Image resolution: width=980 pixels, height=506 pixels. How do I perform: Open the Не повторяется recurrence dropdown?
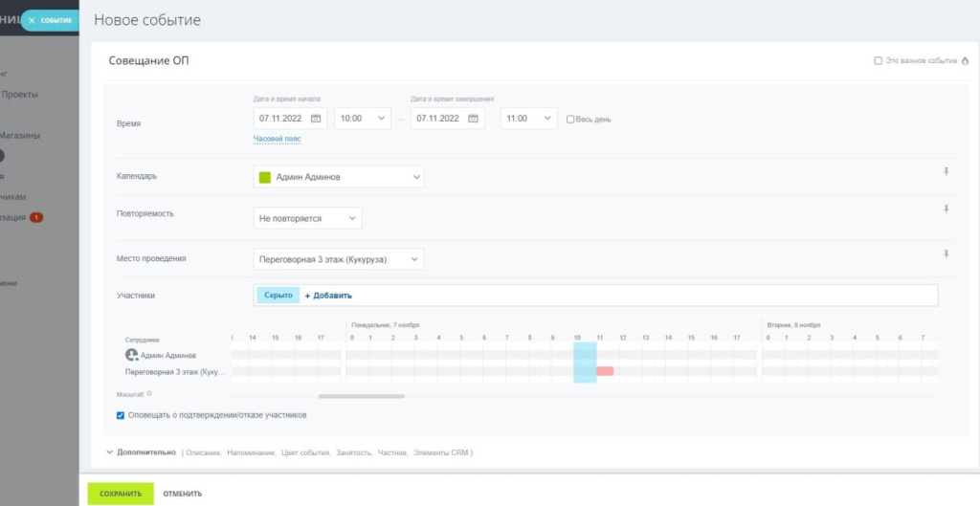307,219
